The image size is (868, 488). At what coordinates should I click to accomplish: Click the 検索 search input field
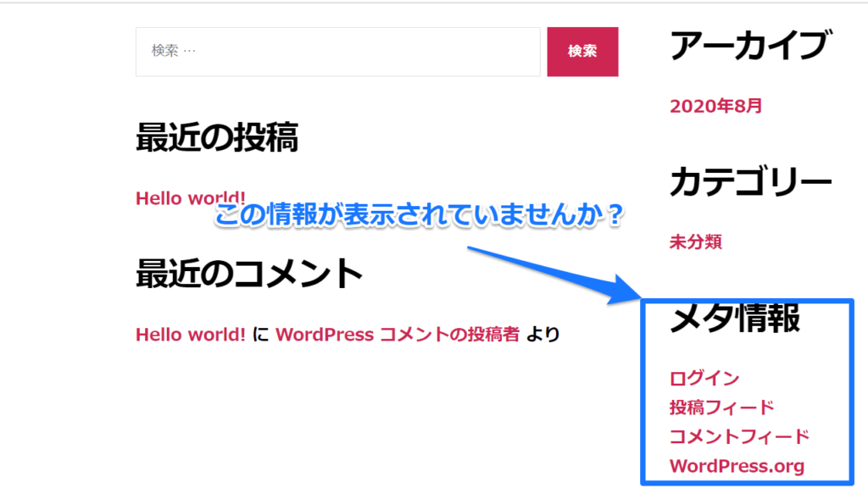click(x=337, y=52)
